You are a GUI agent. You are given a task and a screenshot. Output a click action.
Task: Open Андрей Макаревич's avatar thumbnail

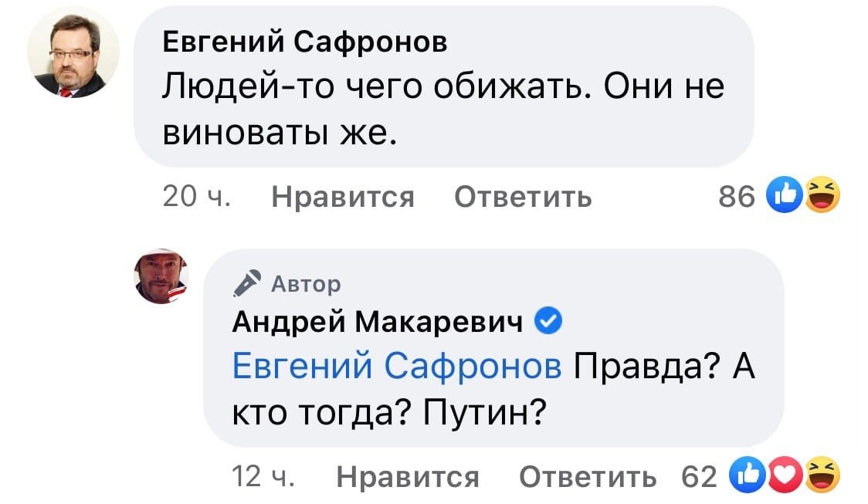click(x=161, y=276)
